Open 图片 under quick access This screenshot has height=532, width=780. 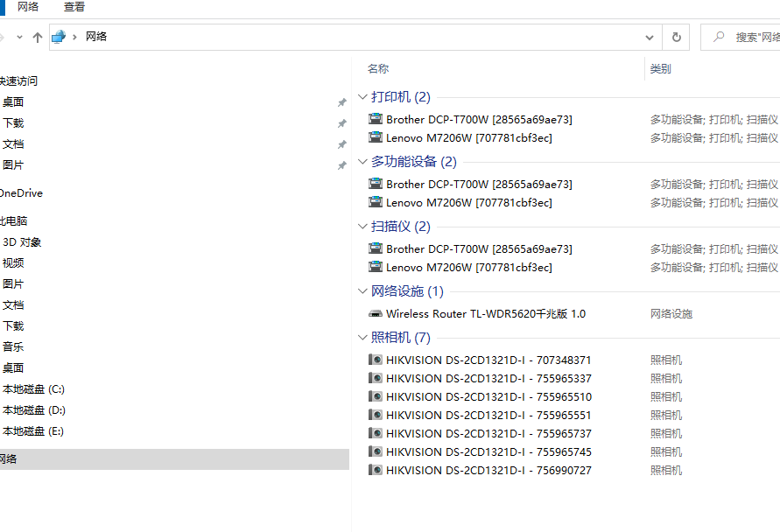coord(13,165)
